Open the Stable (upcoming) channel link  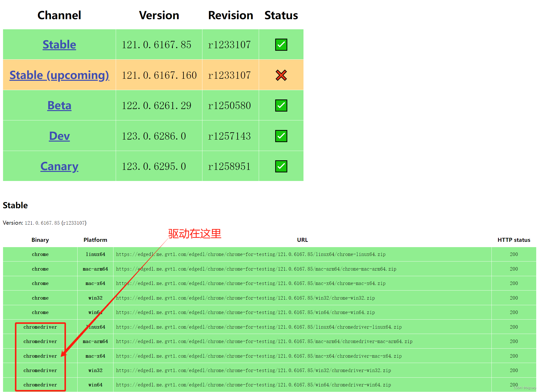59,75
